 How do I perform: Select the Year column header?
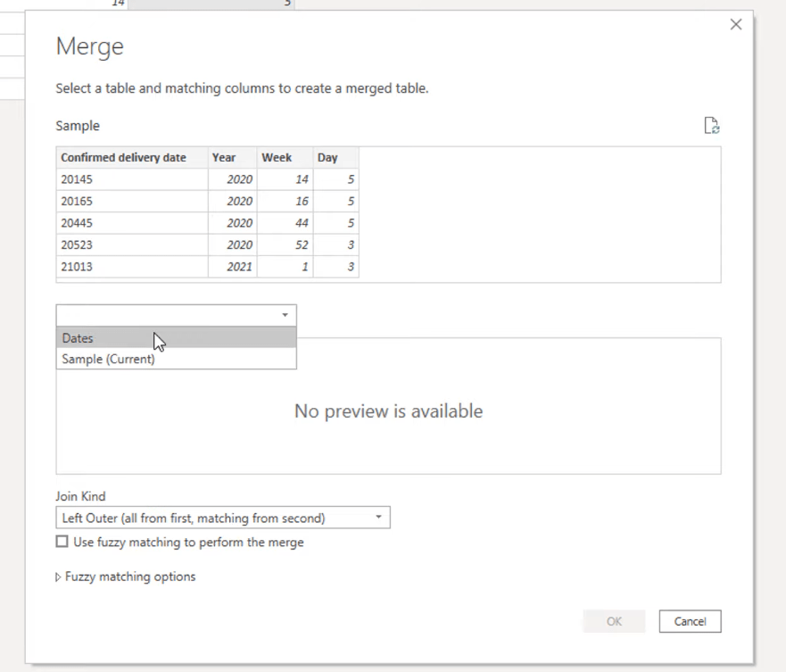tap(233, 157)
